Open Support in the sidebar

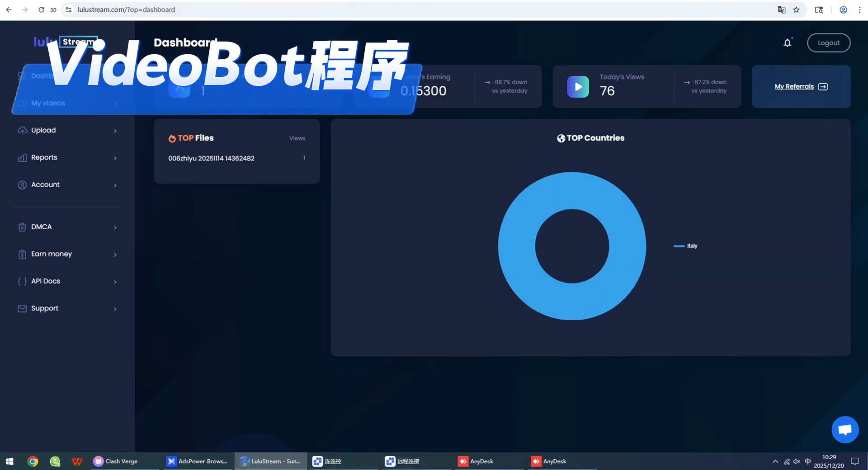(67, 308)
